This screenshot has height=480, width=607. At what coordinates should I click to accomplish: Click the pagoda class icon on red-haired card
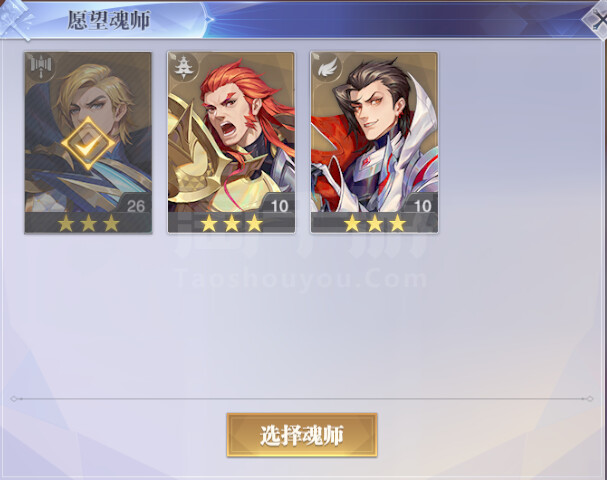(x=183, y=67)
